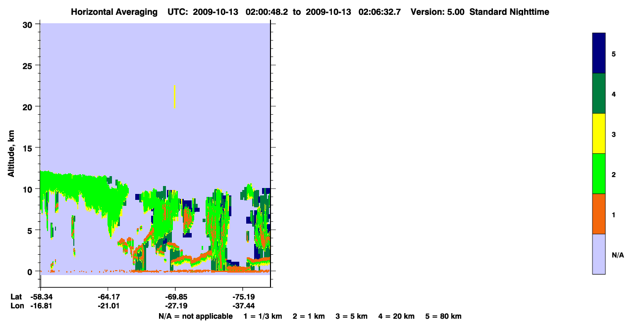Click the bright green level 2 swatch
Viewport: 644px width, 330px height.
[599, 174]
